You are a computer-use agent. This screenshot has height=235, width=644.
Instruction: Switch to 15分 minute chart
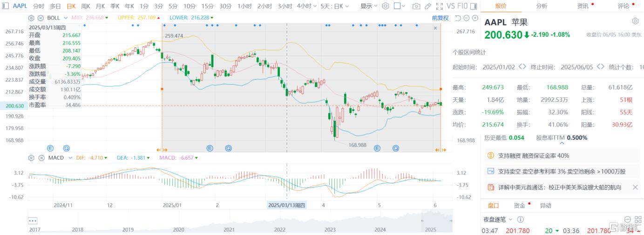(208, 6)
